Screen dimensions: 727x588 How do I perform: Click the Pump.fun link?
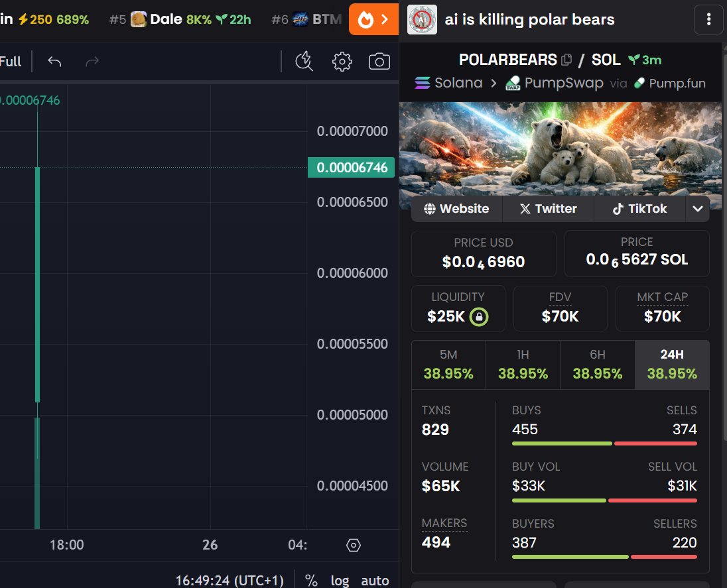pos(670,83)
